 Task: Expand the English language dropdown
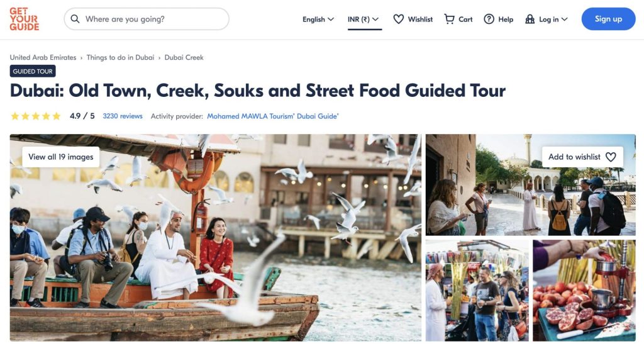pos(318,20)
